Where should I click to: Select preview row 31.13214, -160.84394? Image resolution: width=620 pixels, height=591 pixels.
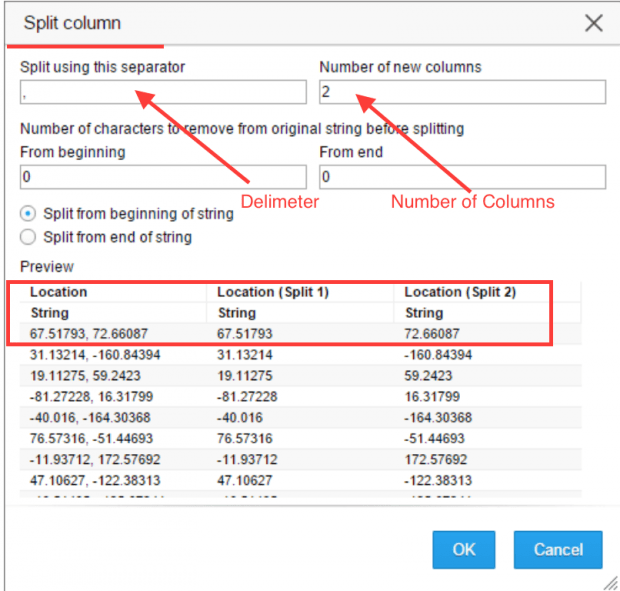pos(301,355)
